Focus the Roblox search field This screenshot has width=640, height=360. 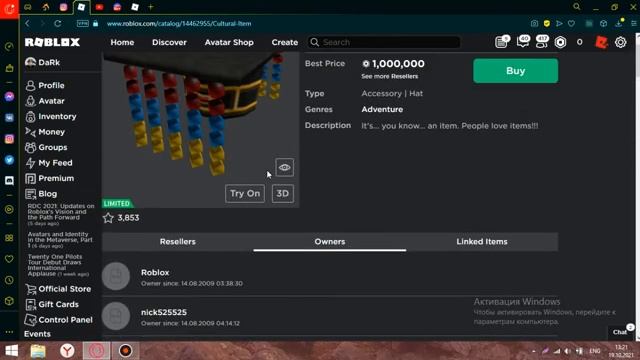pyautogui.click(x=384, y=42)
